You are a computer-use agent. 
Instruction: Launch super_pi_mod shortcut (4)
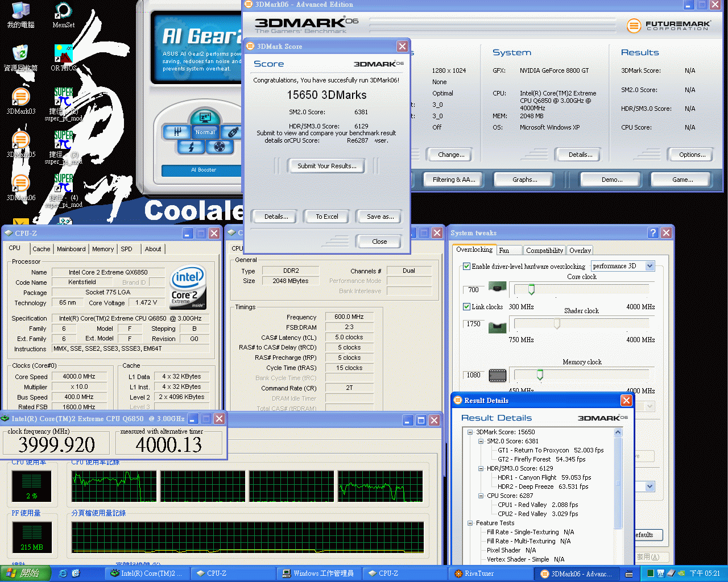click(x=63, y=190)
